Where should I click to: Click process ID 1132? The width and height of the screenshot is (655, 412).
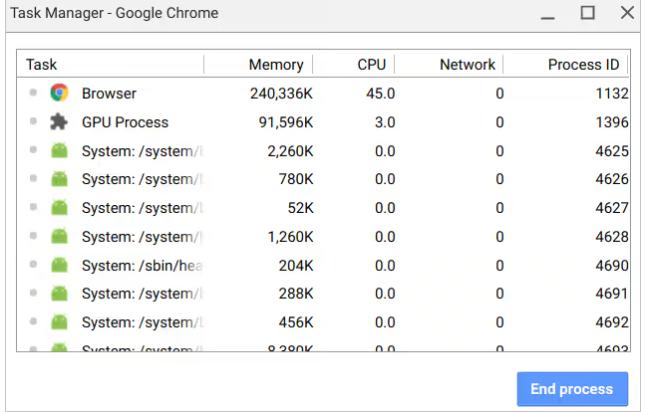tap(612, 94)
